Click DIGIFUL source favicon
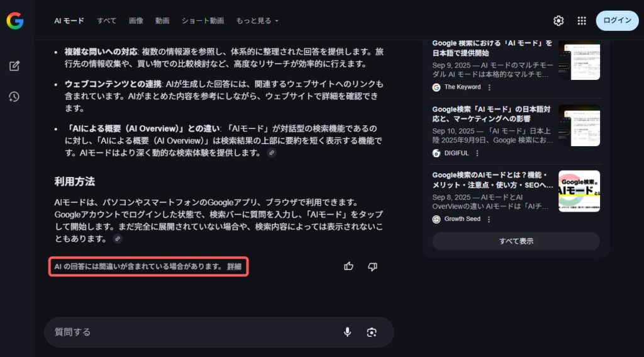 [436, 153]
